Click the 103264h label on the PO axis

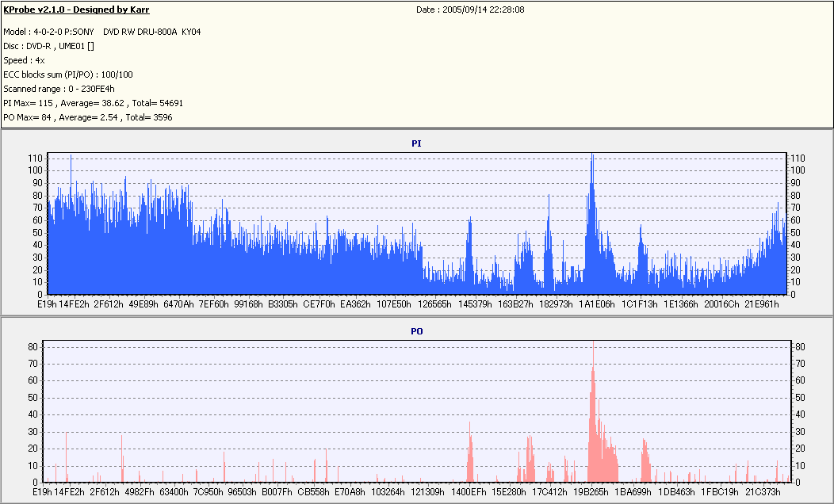[388, 492]
